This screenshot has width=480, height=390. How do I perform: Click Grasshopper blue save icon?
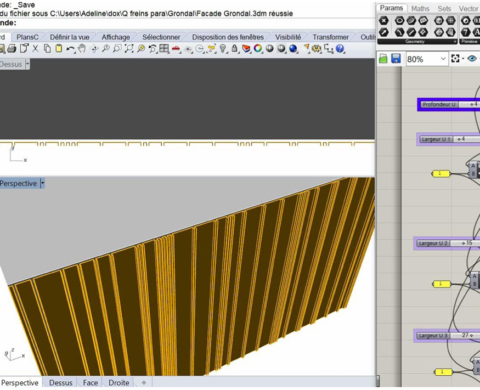point(396,59)
